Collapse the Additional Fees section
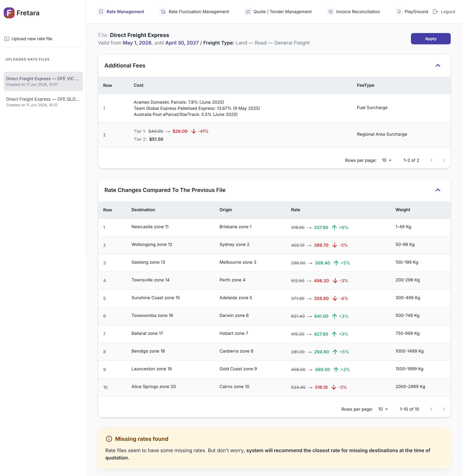The image size is (463, 476). [438, 66]
